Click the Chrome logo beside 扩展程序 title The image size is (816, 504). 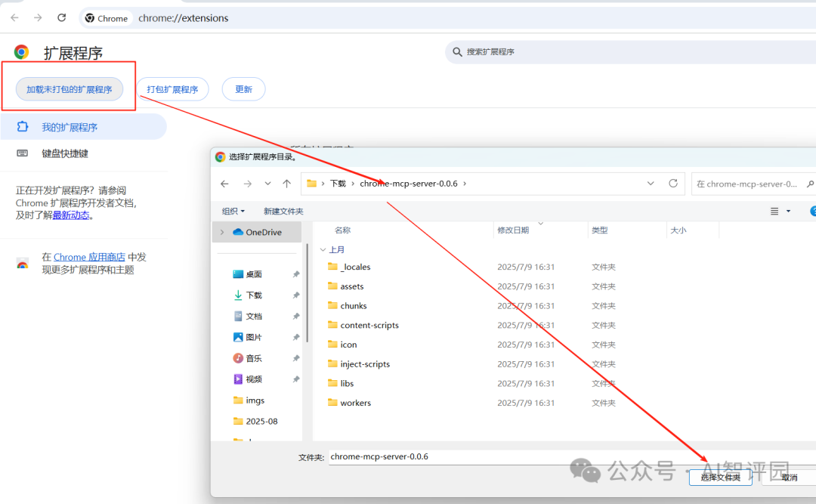click(x=21, y=52)
